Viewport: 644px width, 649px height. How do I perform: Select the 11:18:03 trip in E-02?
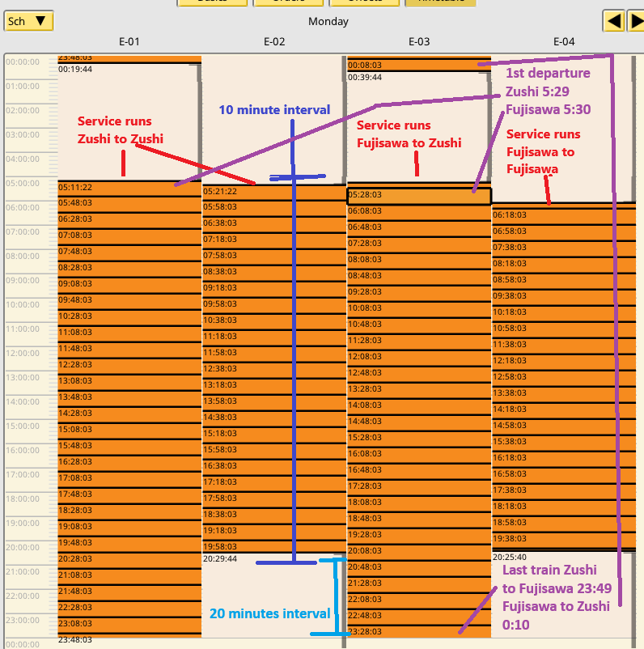pyautogui.click(x=274, y=337)
